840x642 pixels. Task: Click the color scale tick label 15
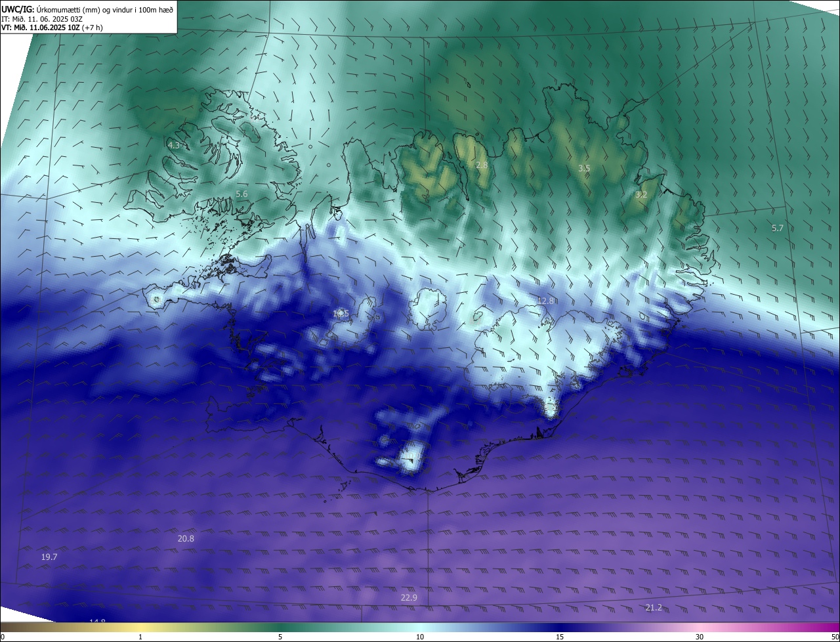point(560,637)
